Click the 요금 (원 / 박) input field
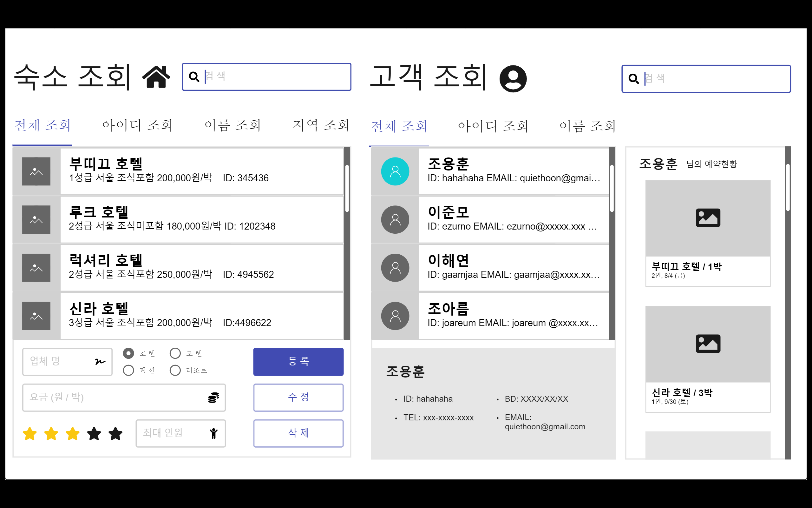812x508 pixels. coord(124,398)
